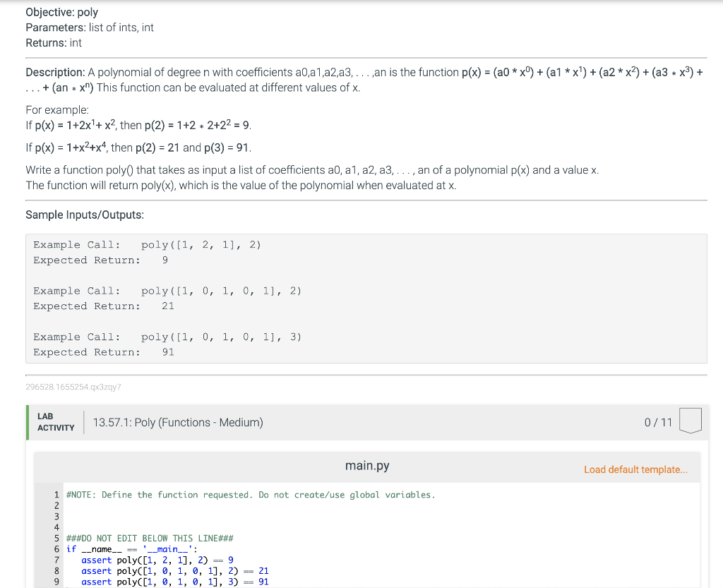Select the first Example Call text

[76, 244]
